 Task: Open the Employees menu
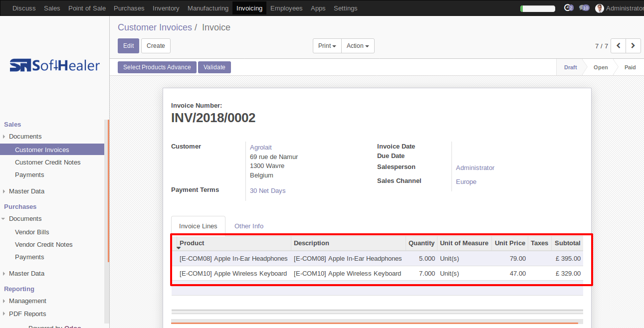pos(286,8)
